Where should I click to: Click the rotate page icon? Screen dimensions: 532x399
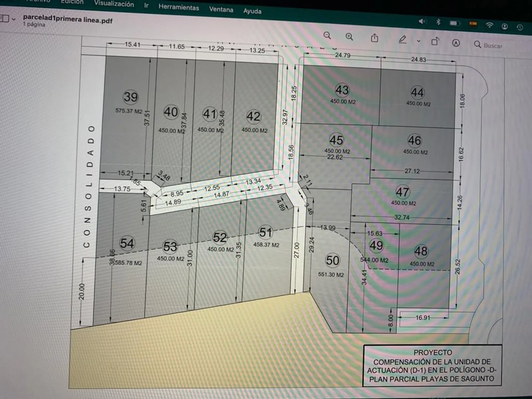point(435,41)
